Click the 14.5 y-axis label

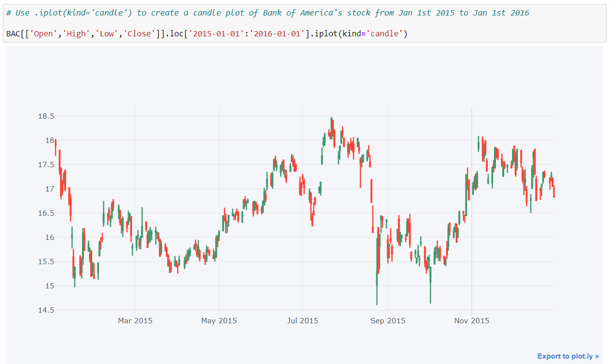coord(46,310)
